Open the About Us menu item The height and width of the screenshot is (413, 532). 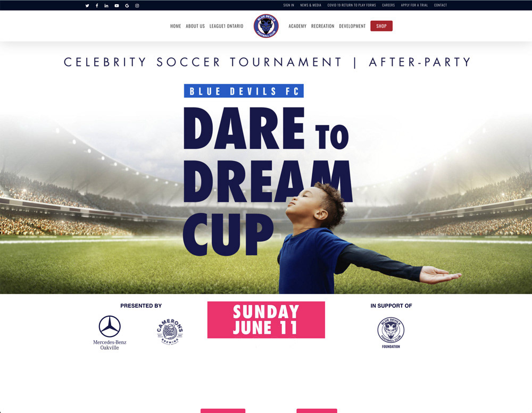pos(195,26)
